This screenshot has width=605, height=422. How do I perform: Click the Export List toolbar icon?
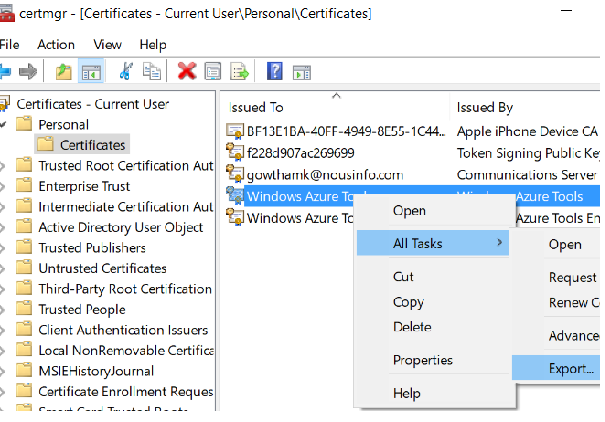[240, 71]
